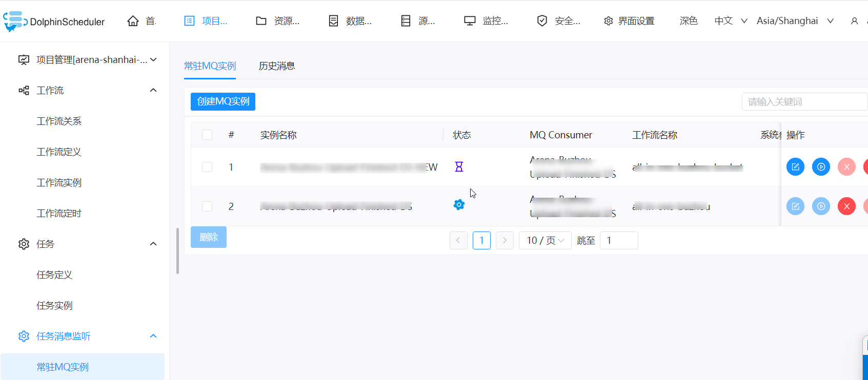The width and height of the screenshot is (868, 380).
Task: Click the start icon in row 1
Action: (x=821, y=167)
